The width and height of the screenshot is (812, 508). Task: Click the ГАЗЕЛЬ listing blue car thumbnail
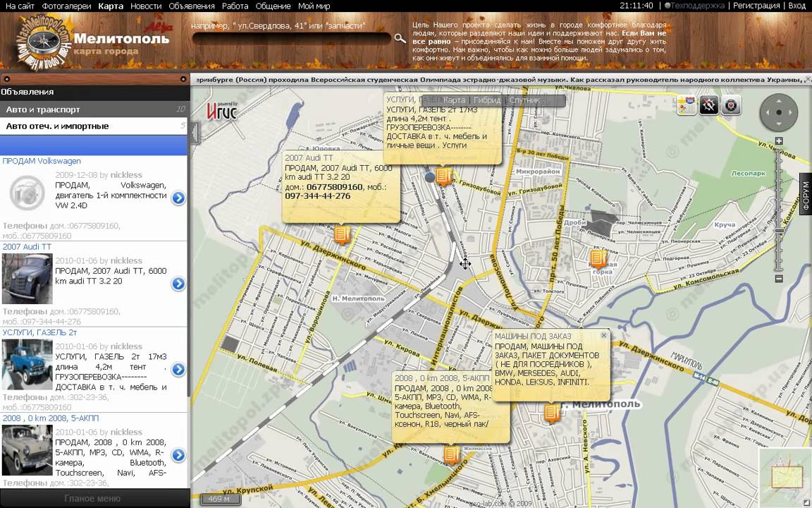tap(27, 364)
